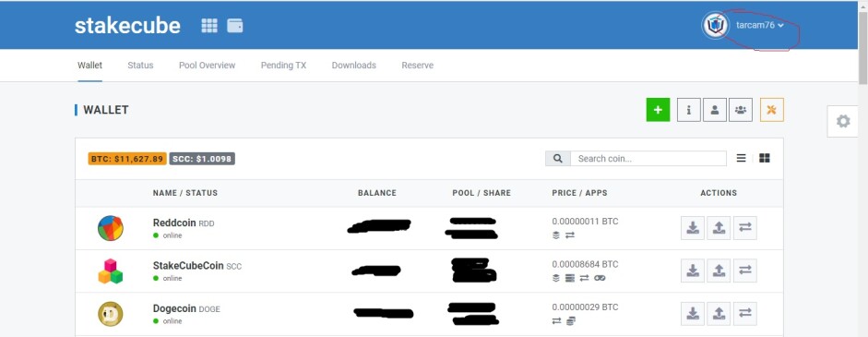This screenshot has width=868, height=337.
Task: Click the Reddcoin logo
Action: pyautogui.click(x=110, y=228)
